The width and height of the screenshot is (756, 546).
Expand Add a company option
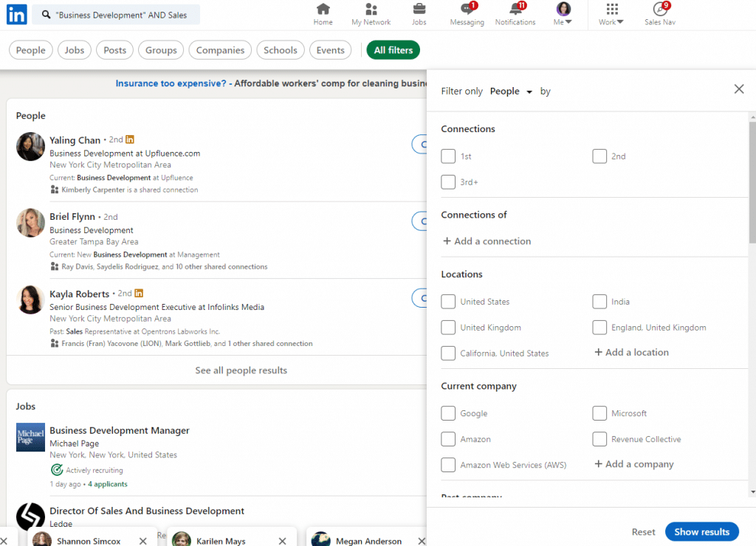point(634,464)
